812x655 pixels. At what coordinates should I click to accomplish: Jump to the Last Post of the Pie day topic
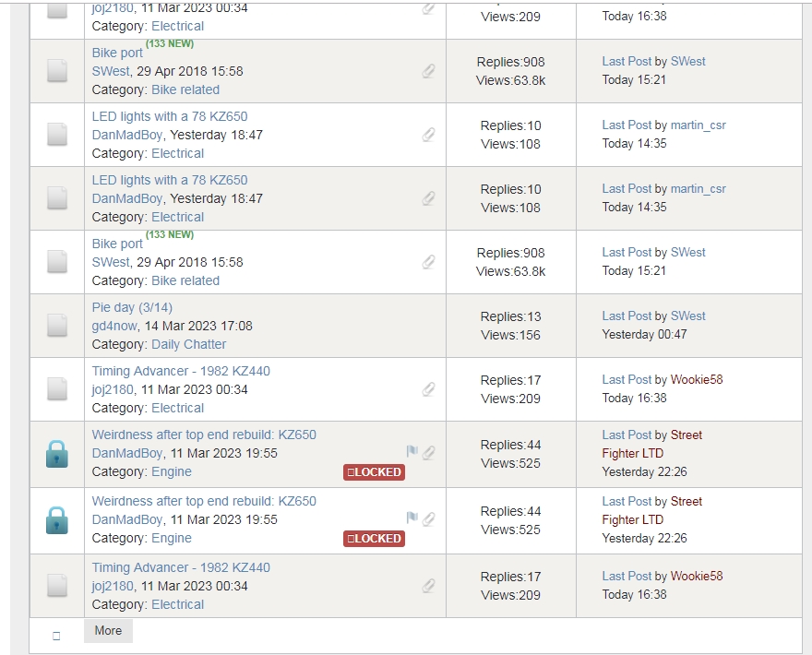[x=627, y=316]
